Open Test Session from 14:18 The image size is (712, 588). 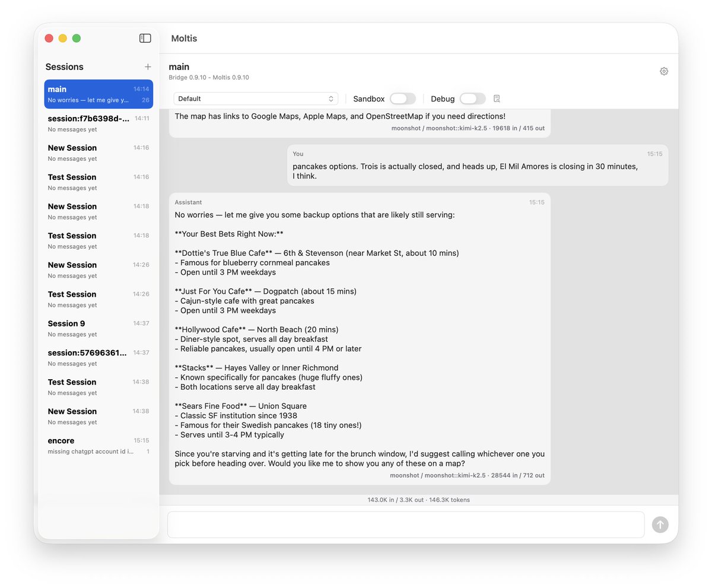(x=98, y=240)
